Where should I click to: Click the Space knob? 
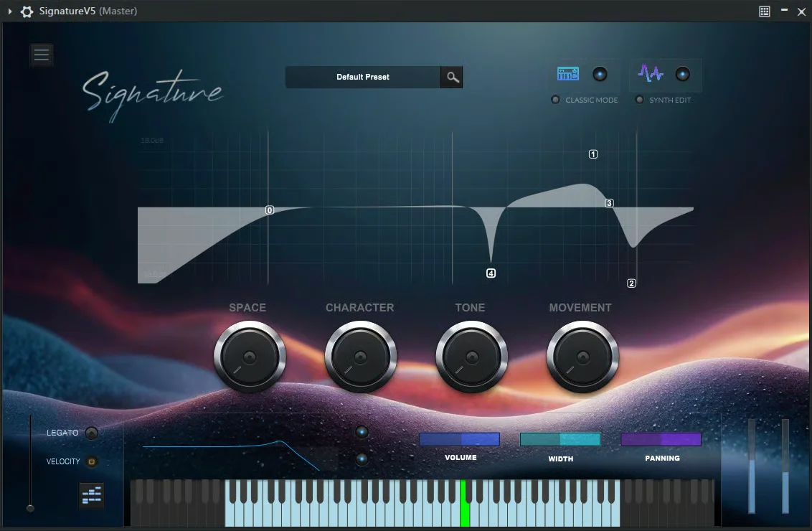pos(249,355)
